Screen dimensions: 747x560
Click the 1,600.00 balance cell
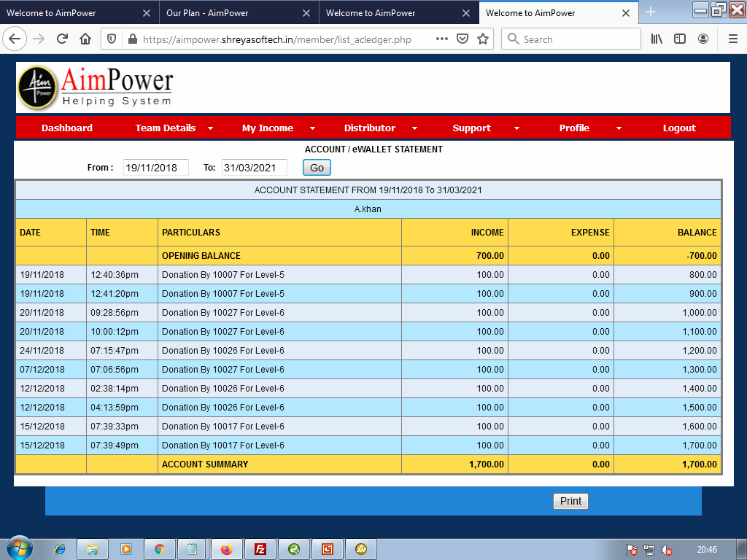click(667, 426)
